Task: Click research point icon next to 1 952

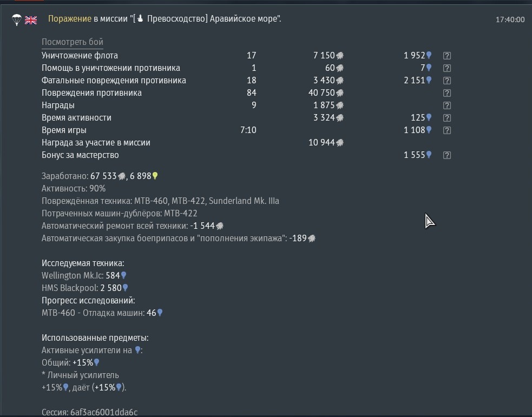Action: (429, 55)
